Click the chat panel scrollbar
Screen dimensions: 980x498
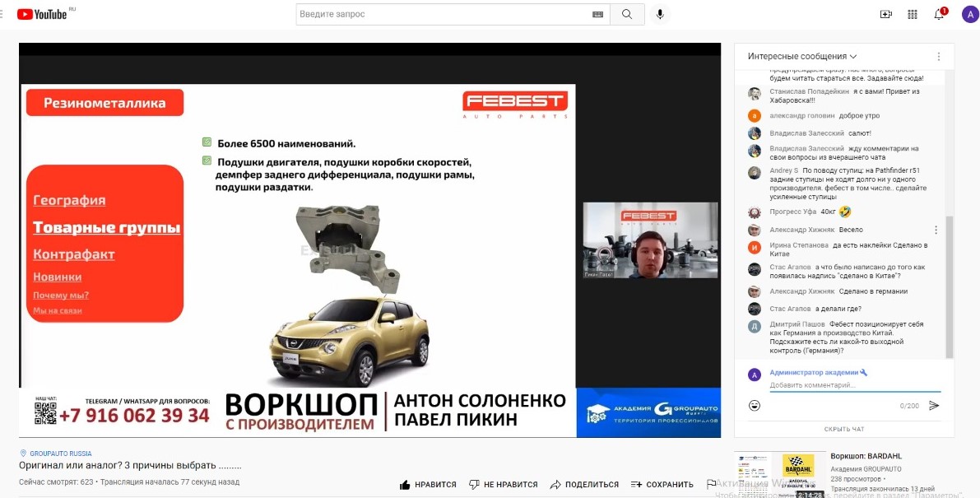950,287
